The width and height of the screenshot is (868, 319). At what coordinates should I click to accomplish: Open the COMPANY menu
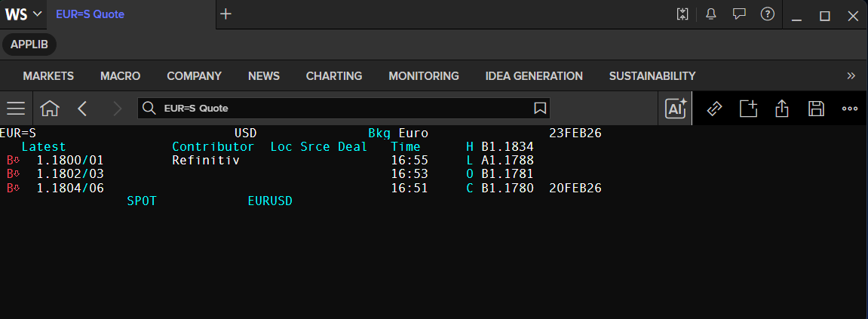point(195,76)
